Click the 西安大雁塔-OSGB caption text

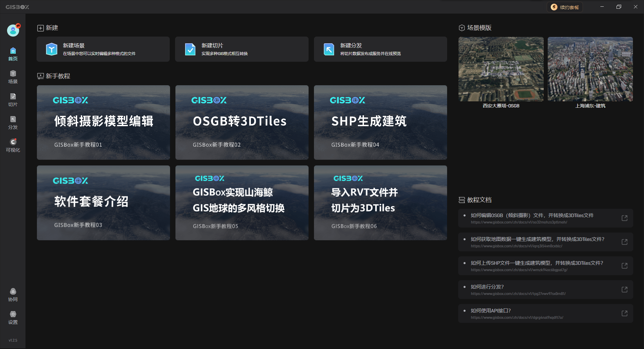pyautogui.click(x=501, y=106)
